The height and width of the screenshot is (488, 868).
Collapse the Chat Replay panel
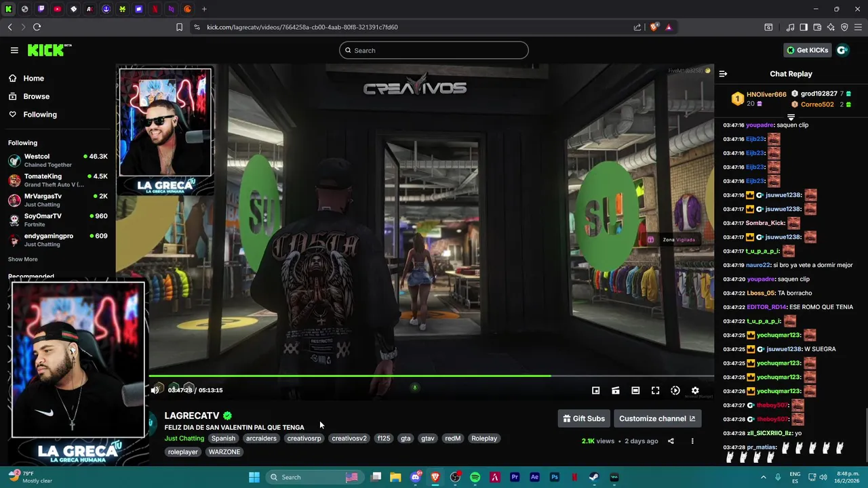pos(723,74)
